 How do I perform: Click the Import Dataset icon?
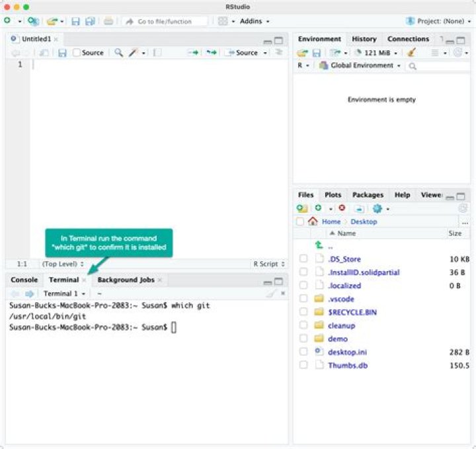[336, 53]
